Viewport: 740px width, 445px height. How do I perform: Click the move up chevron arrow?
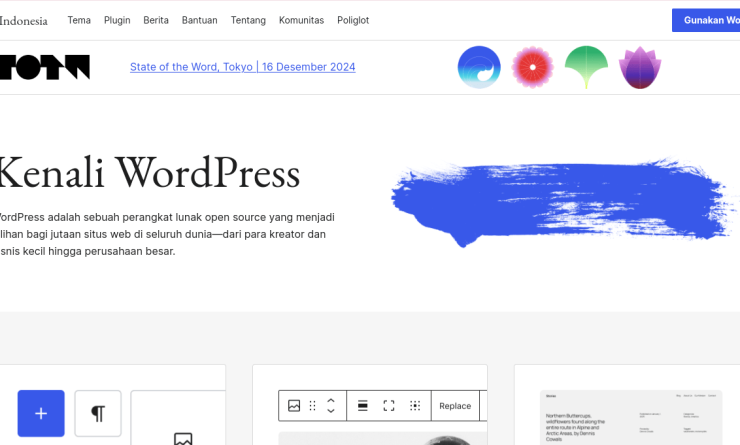tap(331, 401)
